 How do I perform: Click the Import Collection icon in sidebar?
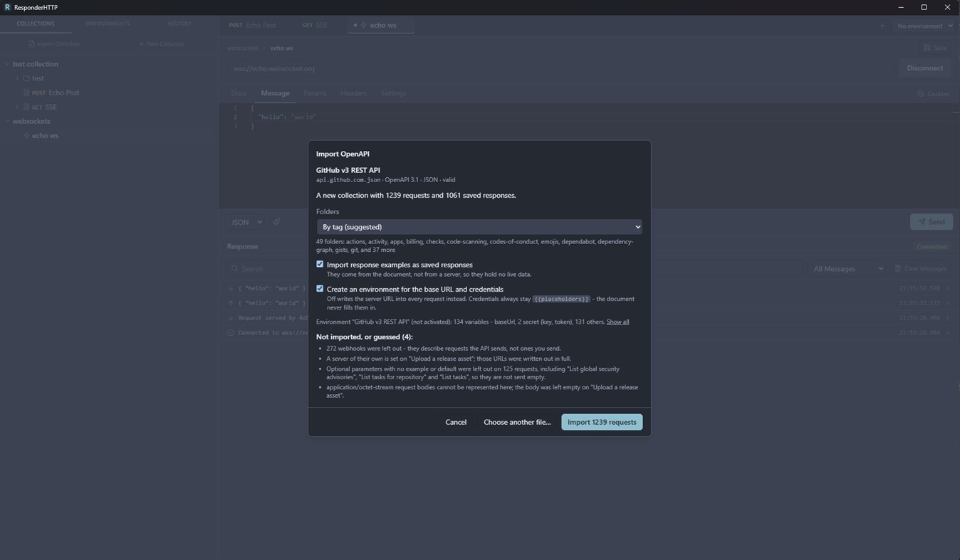[x=31, y=44]
